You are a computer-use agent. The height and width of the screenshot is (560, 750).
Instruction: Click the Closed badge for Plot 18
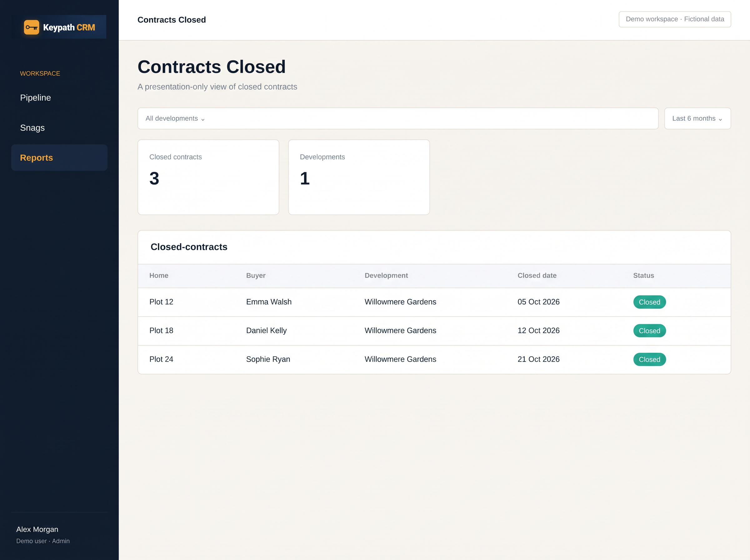click(x=649, y=331)
